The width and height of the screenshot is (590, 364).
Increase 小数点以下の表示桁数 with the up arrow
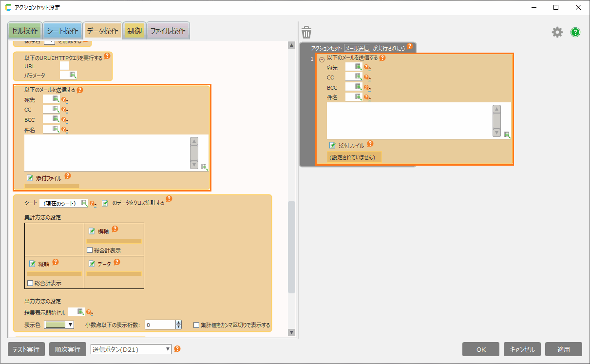click(178, 323)
